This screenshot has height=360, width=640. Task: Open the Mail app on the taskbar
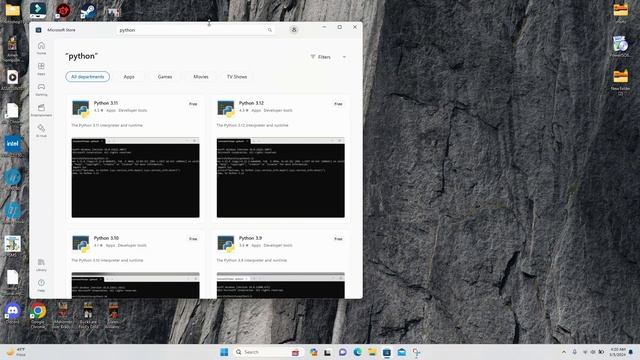click(x=402, y=352)
